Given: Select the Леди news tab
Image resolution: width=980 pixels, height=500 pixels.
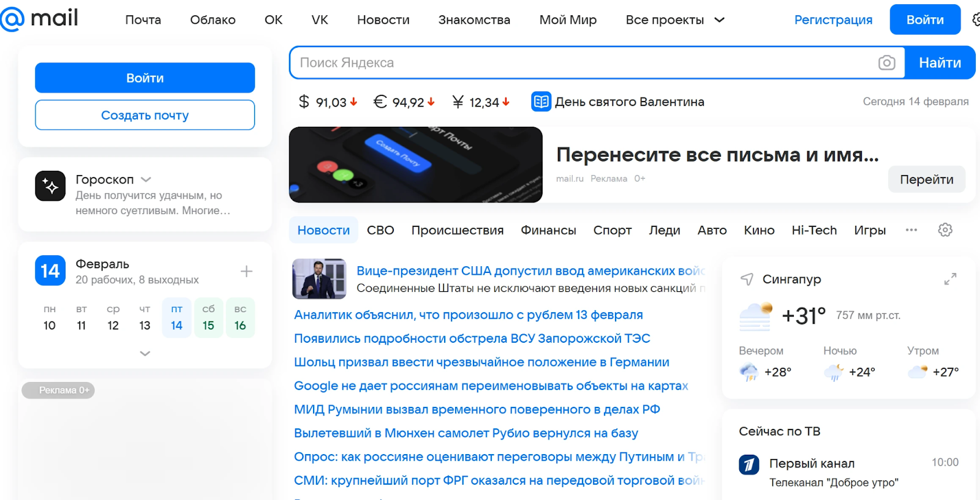Looking at the screenshot, I should pos(665,230).
